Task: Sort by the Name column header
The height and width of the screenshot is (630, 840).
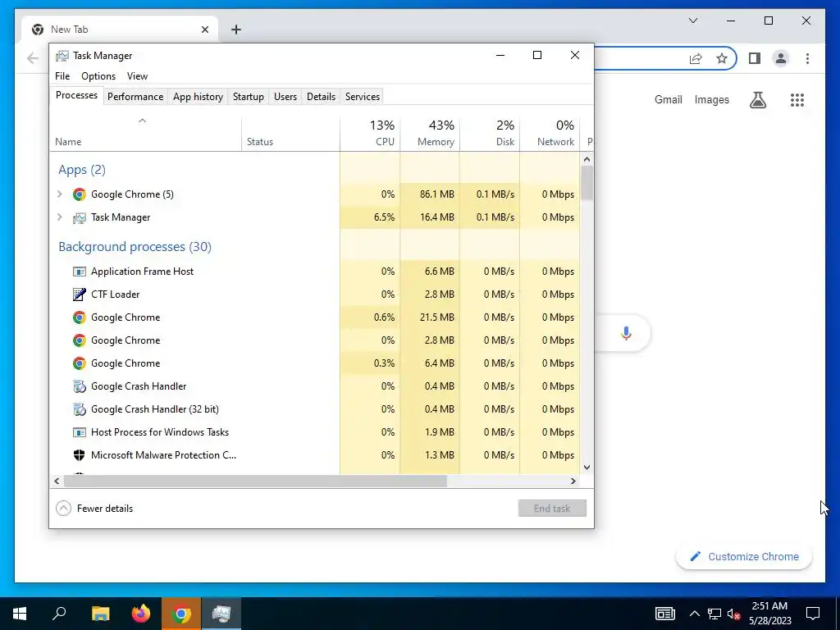Action: coord(146,134)
